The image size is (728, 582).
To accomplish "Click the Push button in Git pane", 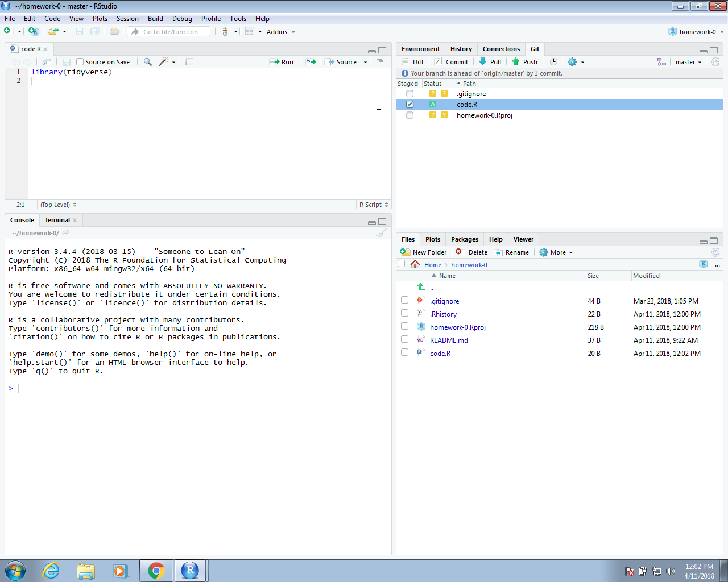I will (x=524, y=62).
